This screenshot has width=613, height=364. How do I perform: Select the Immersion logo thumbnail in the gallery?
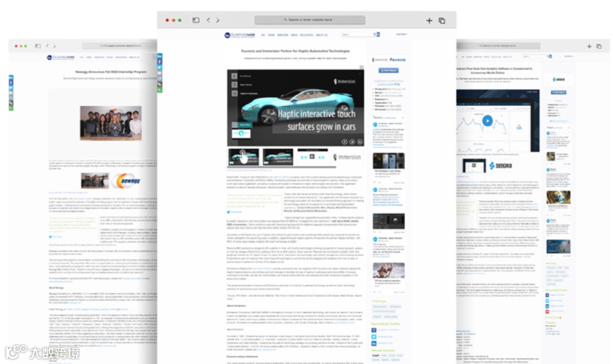click(347, 157)
